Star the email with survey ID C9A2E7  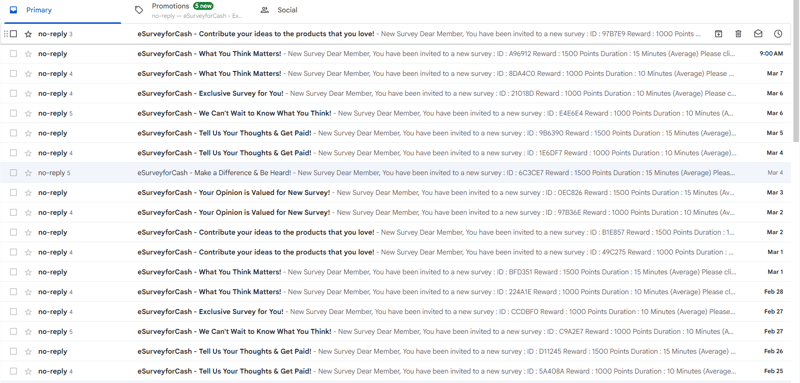click(x=28, y=331)
